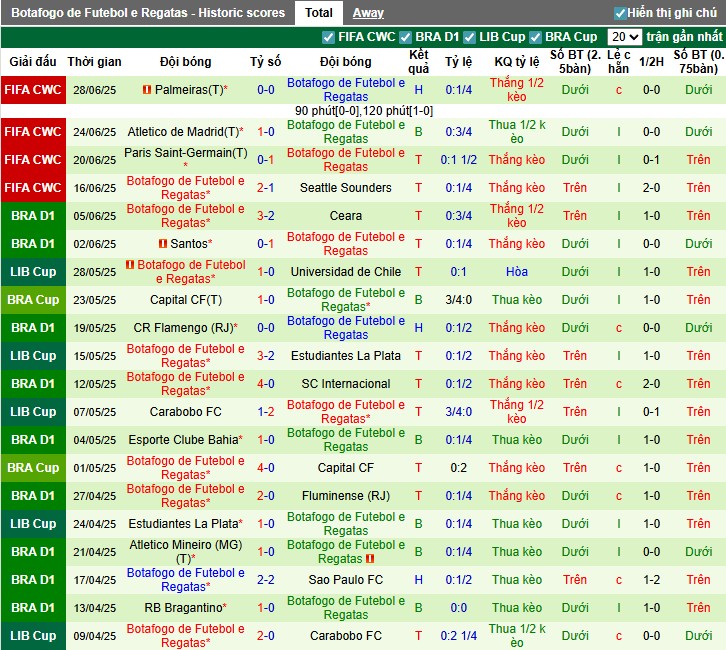Click the 4-0 score against SC Internacional

click(266, 384)
